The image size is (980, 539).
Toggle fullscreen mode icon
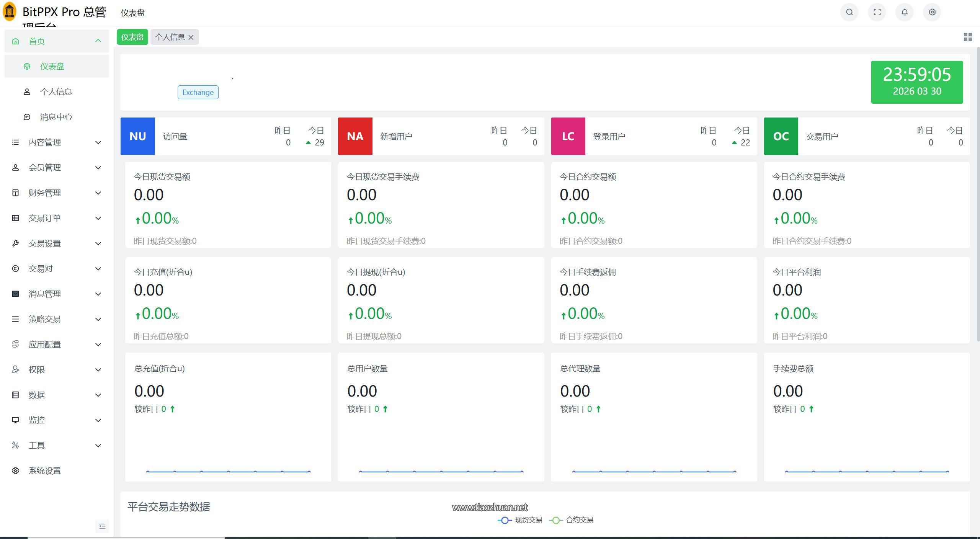click(x=877, y=12)
